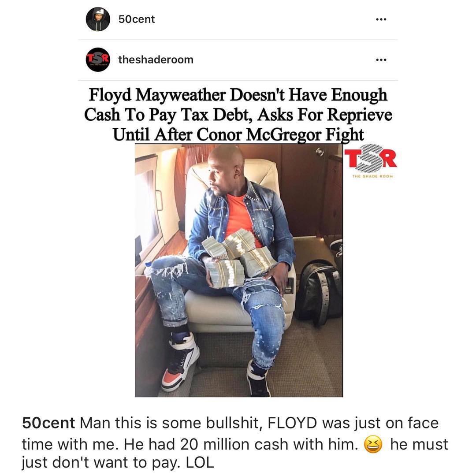The image size is (476, 476).
Task: Open three-dot options beside 50cent
Action: pyautogui.click(x=381, y=19)
